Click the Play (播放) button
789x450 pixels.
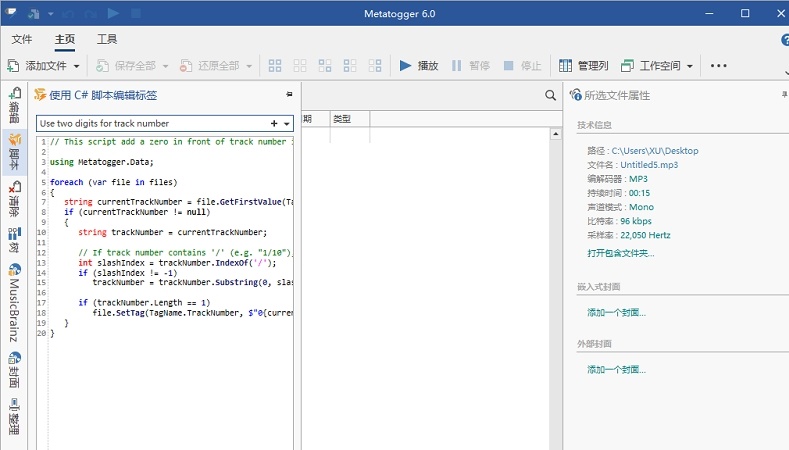tap(418, 66)
